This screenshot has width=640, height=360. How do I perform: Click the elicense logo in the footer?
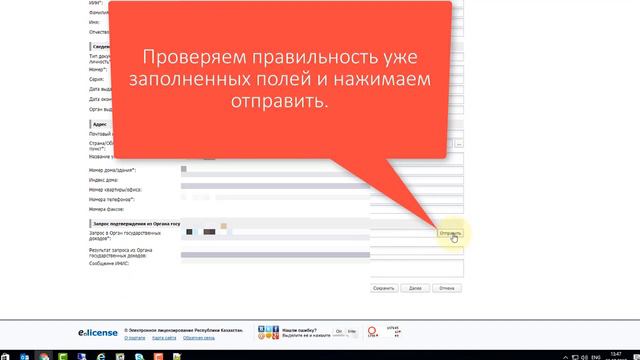pyautogui.click(x=98, y=333)
